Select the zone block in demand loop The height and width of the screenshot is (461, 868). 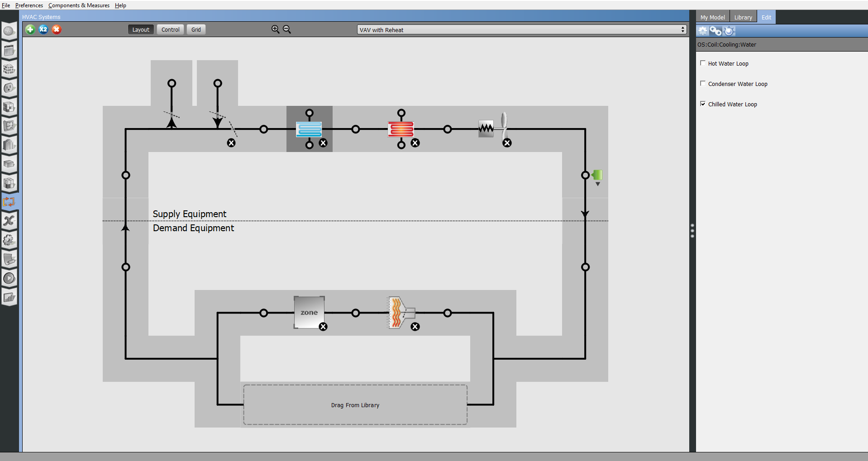[309, 313]
